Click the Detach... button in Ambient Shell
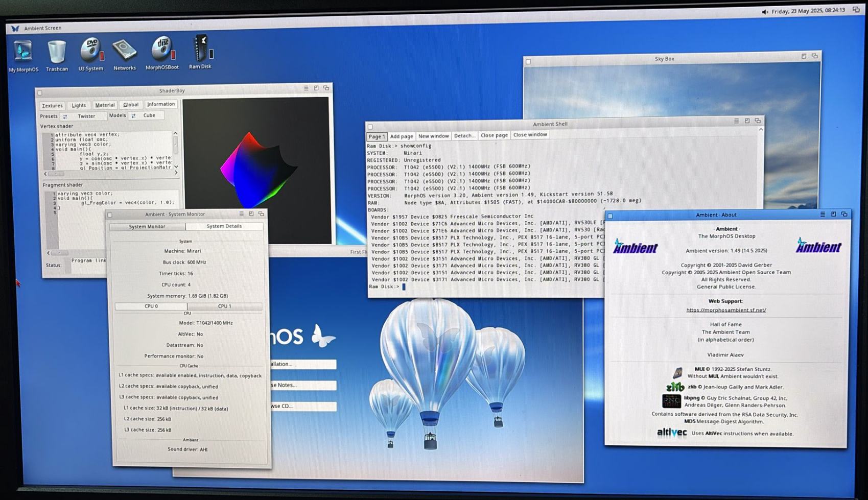This screenshot has width=868, height=500. pos(464,136)
